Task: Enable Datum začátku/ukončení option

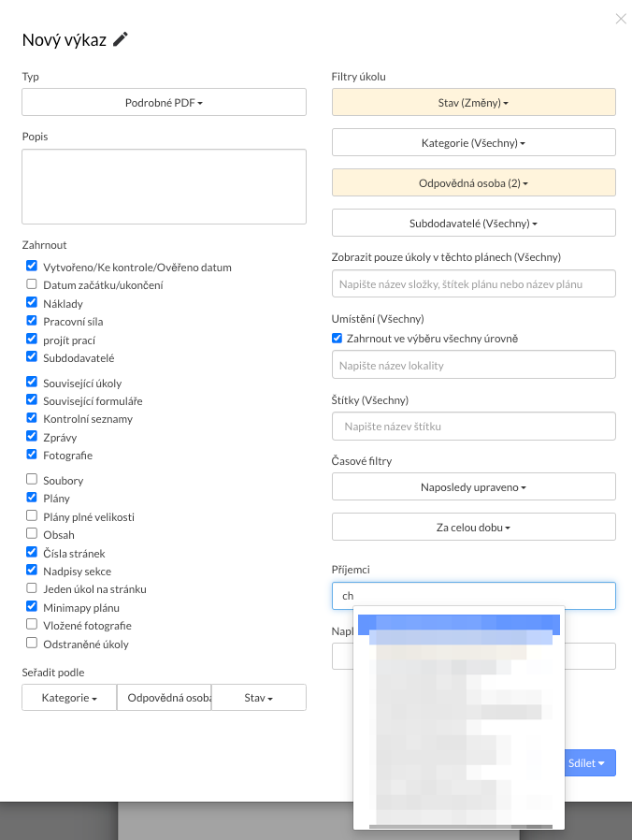Action: point(32,284)
